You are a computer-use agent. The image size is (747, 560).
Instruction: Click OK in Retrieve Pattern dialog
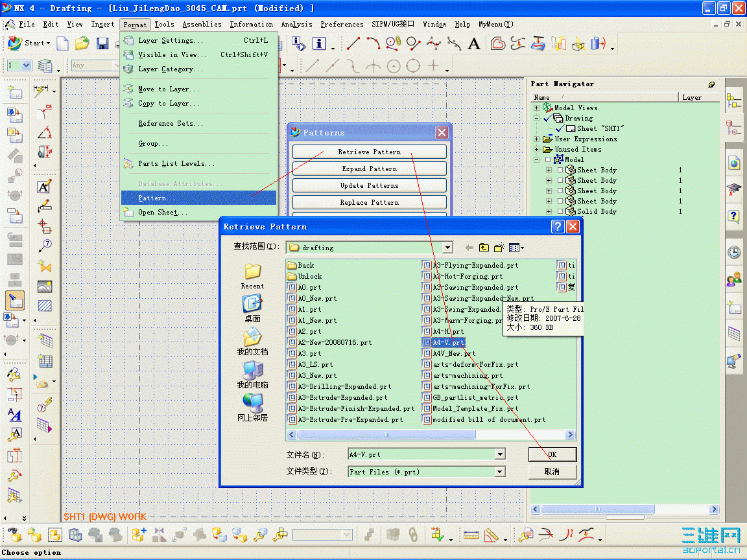point(552,454)
